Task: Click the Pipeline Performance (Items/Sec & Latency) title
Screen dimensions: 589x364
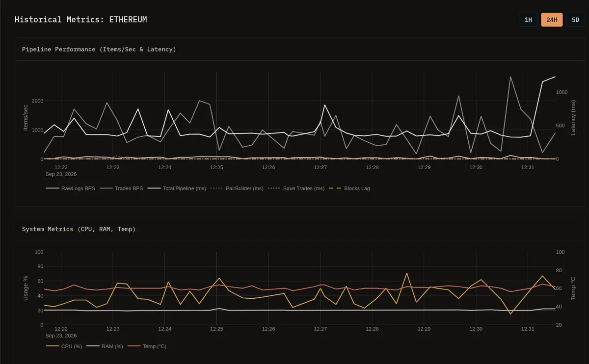Action: click(x=99, y=49)
